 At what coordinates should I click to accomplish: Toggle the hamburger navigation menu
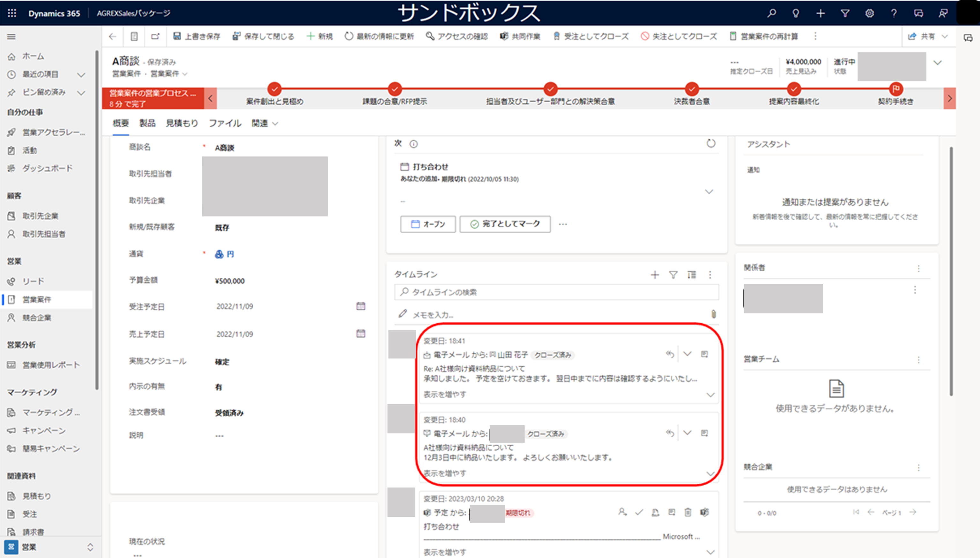tap(11, 37)
